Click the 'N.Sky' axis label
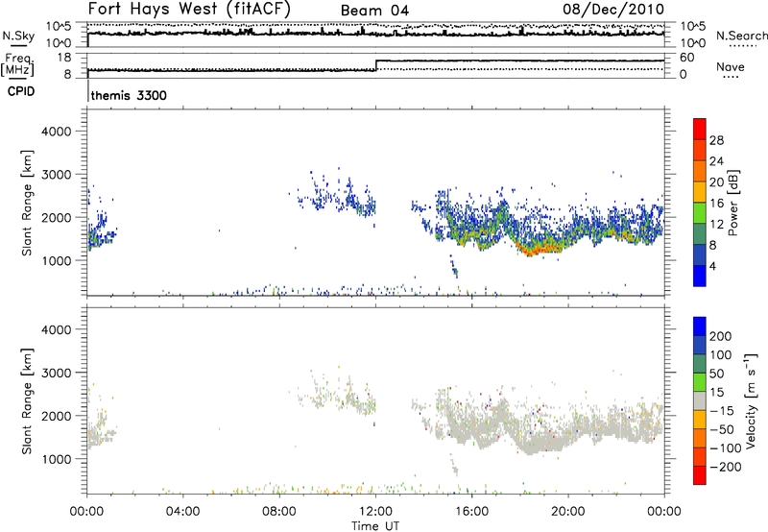 pos(18,36)
